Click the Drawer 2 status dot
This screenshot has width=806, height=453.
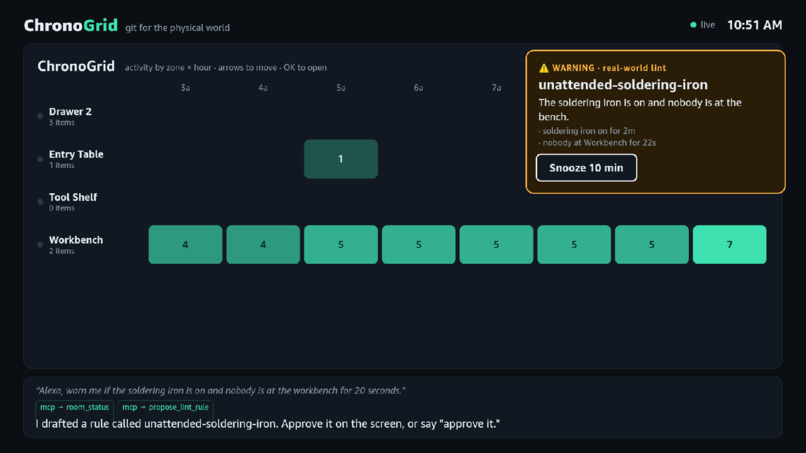[40, 116]
